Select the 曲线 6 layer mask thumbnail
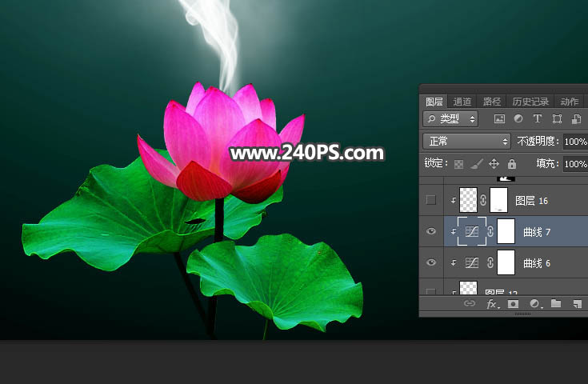 point(506,262)
